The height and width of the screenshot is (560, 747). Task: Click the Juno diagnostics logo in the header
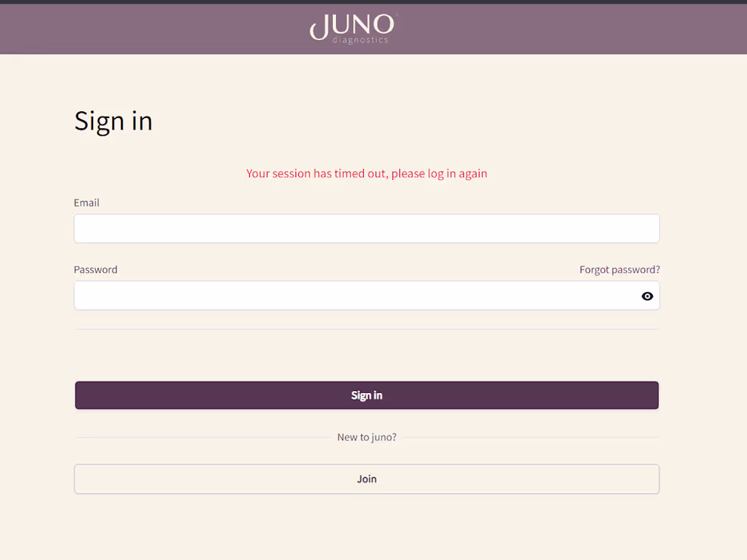352,29
